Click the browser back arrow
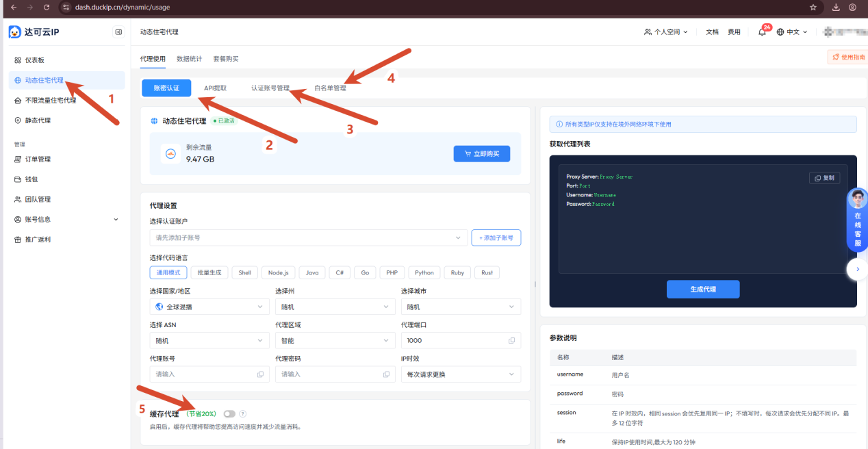 point(13,7)
